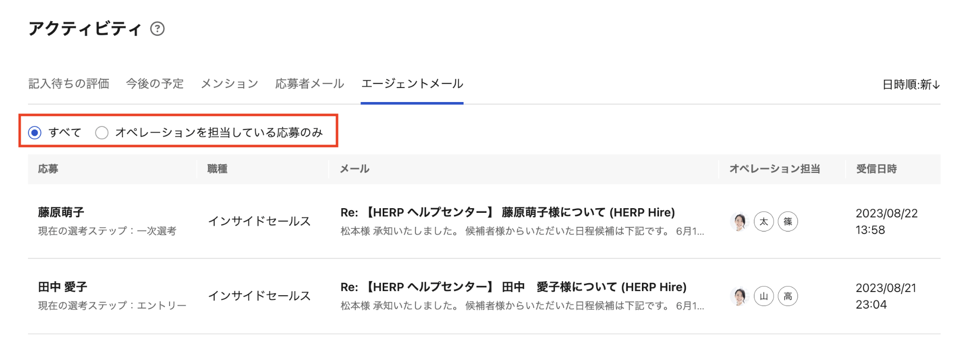The image size is (980, 348).
Task: Click the 太 operator avatar
Action: [x=764, y=222]
